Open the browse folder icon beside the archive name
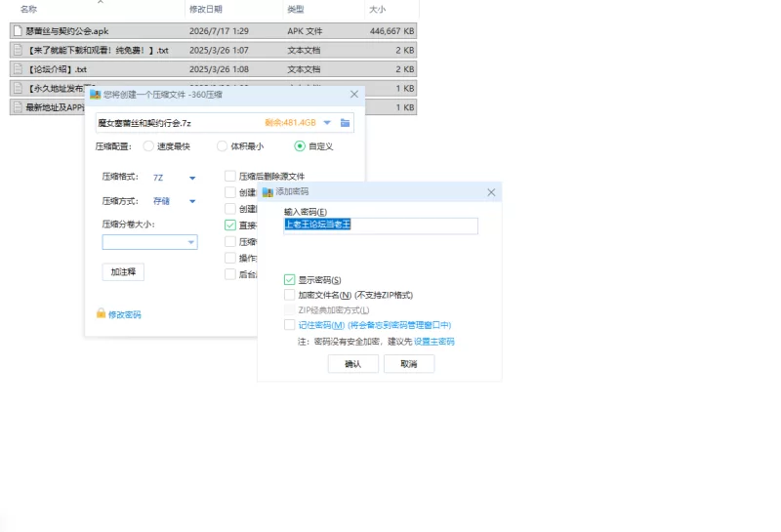 345,123
